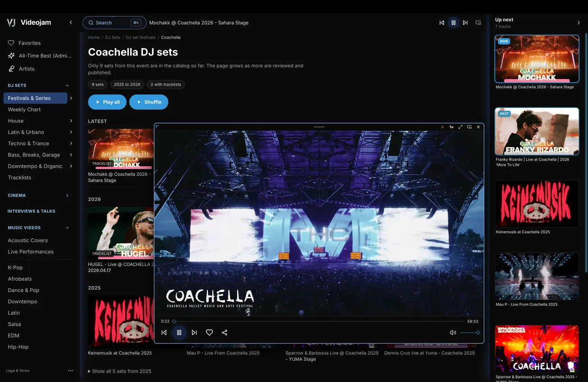Open the Hip-Hop category
588x382 pixels.
pos(18,347)
